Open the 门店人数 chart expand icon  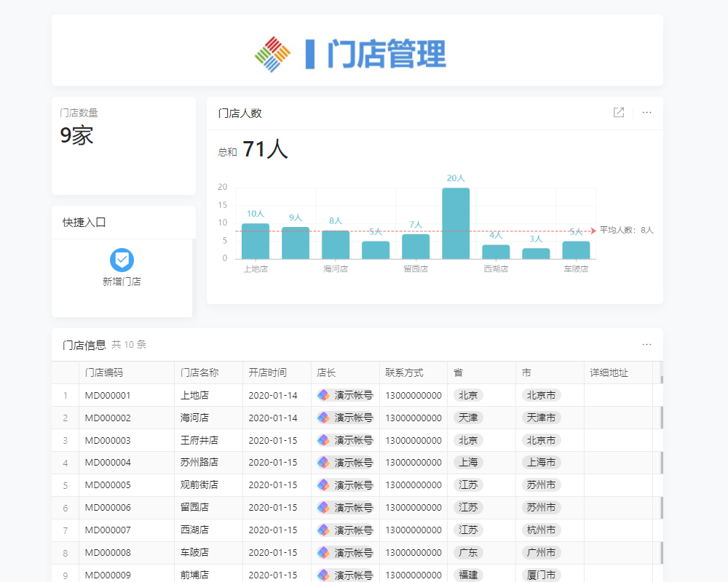(618, 113)
